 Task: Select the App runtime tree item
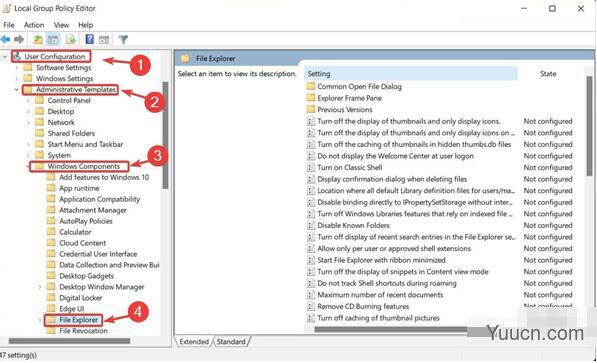[x=79, y=188]
